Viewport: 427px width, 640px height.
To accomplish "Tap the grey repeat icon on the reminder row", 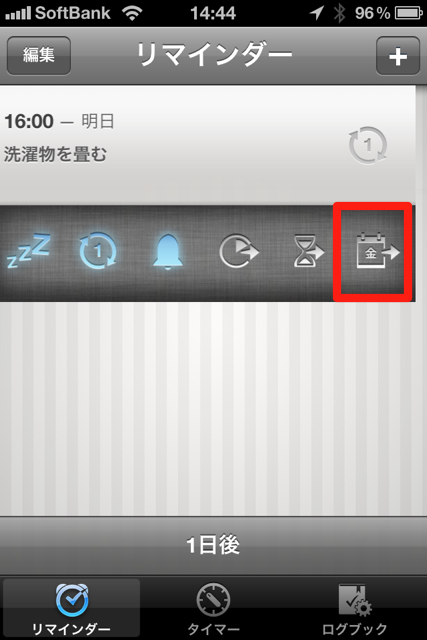I will click(x=368, y=145).
